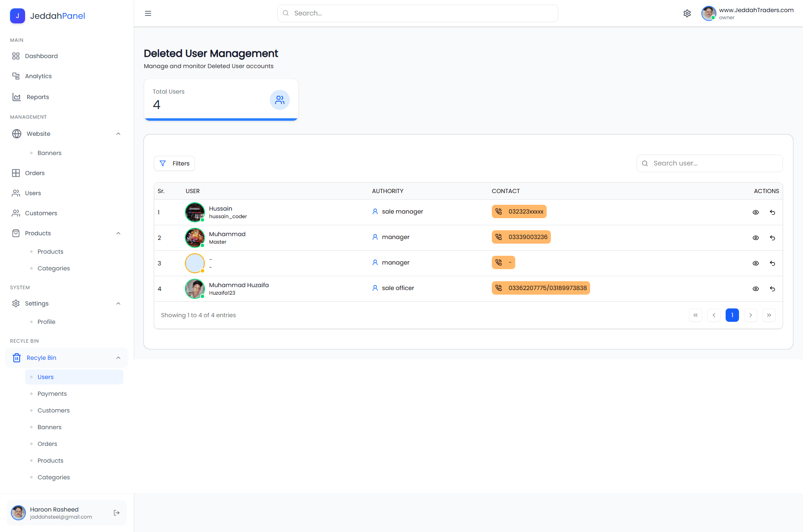The image size is (803, 532).
Task: Click the USER column header
Action: click(193, 191)
